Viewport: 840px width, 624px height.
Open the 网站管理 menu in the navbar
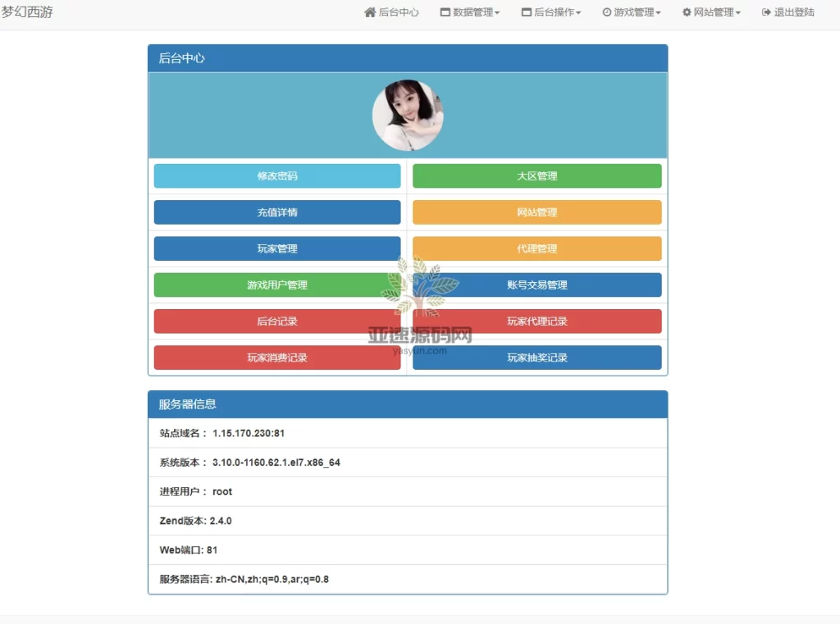[712, 12]
